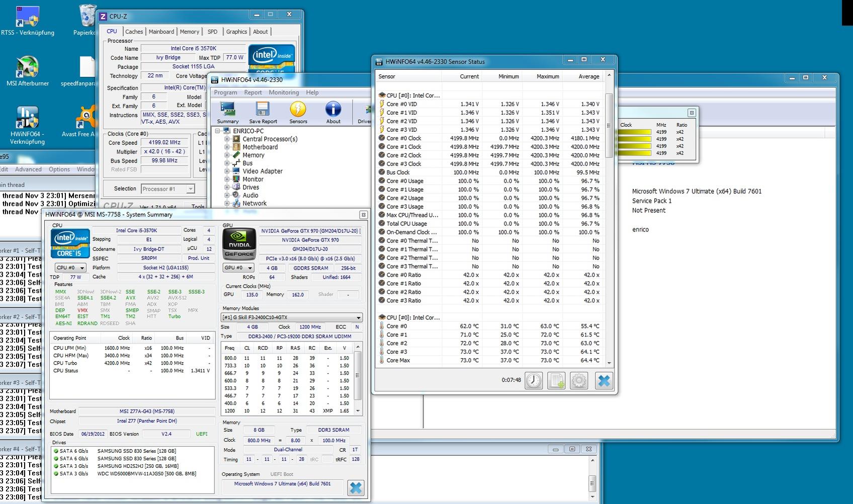Expand the Video Adapter tree node
The width and height of the screenshot is (853, 504).
click(x=227, y=172)
